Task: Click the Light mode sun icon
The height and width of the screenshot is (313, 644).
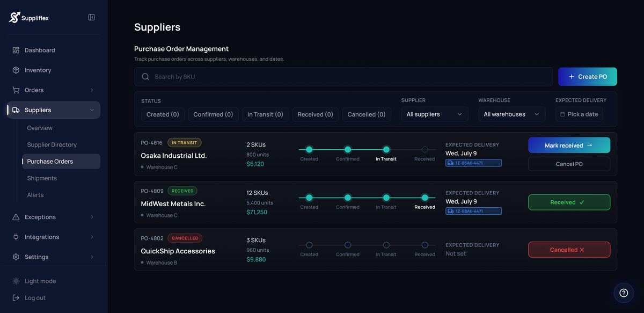Action: pyautogui.click(x=16, y=281)
